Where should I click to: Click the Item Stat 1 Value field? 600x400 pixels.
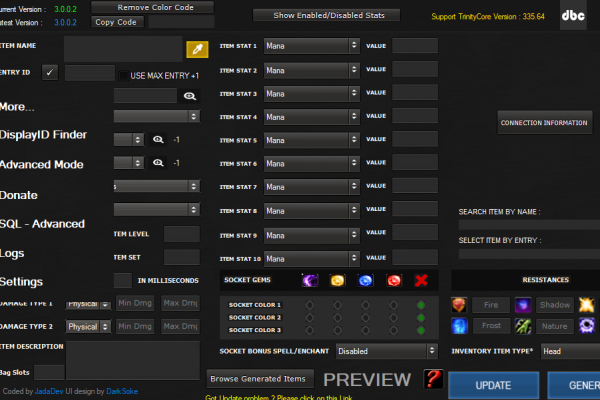coord(415,46)
